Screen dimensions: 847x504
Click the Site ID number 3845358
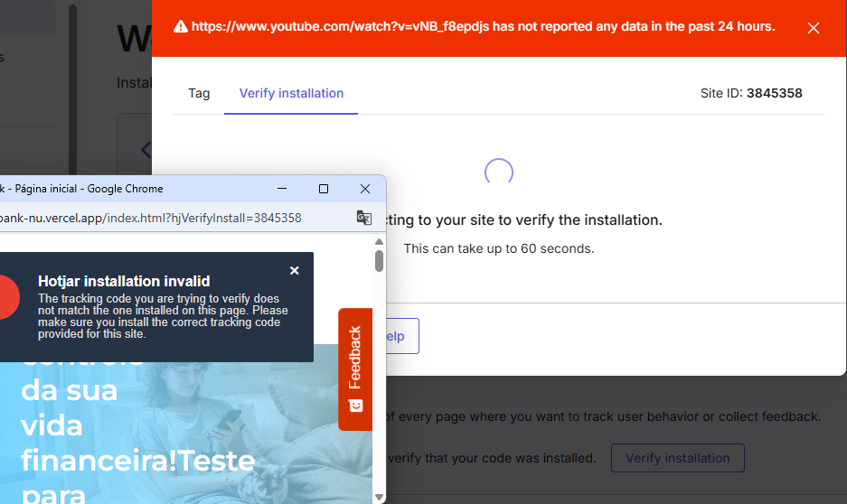pos(774,93)
